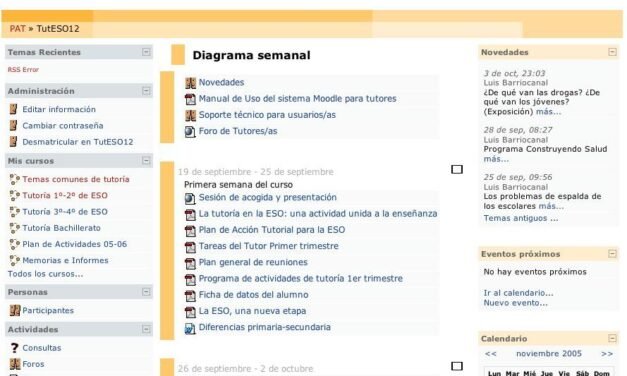Collapse the Mis cursos block
The image size is (627, 376).
146,161
